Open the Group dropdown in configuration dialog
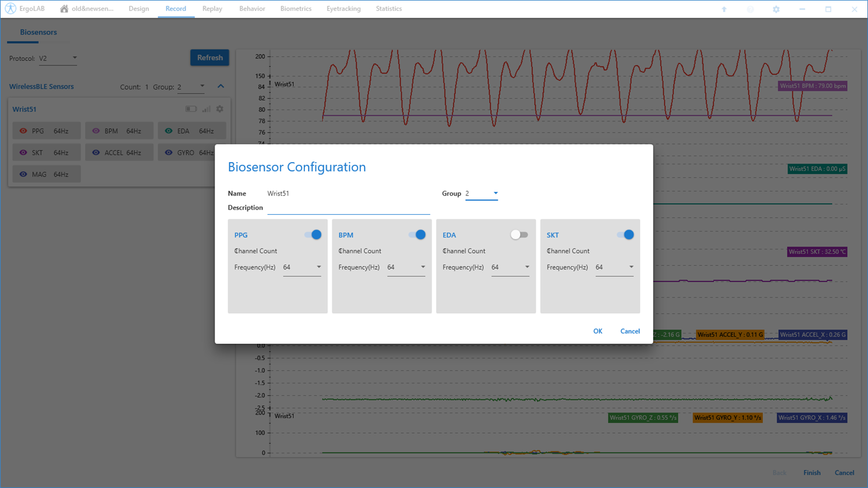 point(481,193)
